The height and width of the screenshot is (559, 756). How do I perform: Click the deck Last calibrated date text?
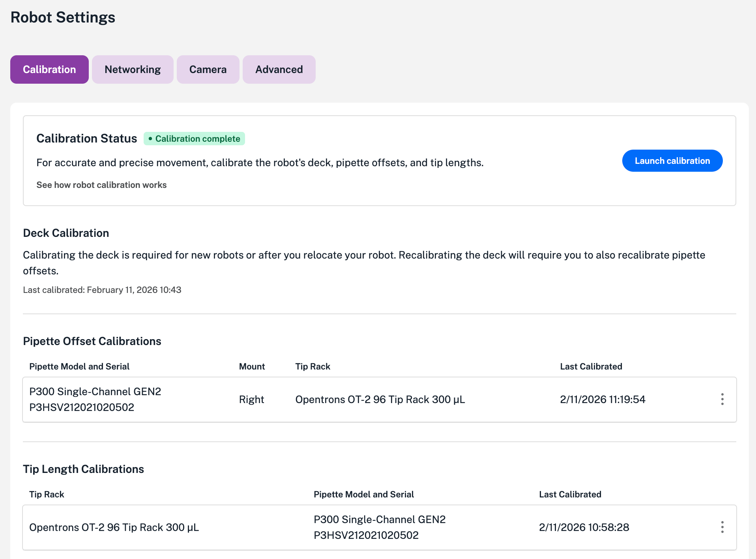102,290
